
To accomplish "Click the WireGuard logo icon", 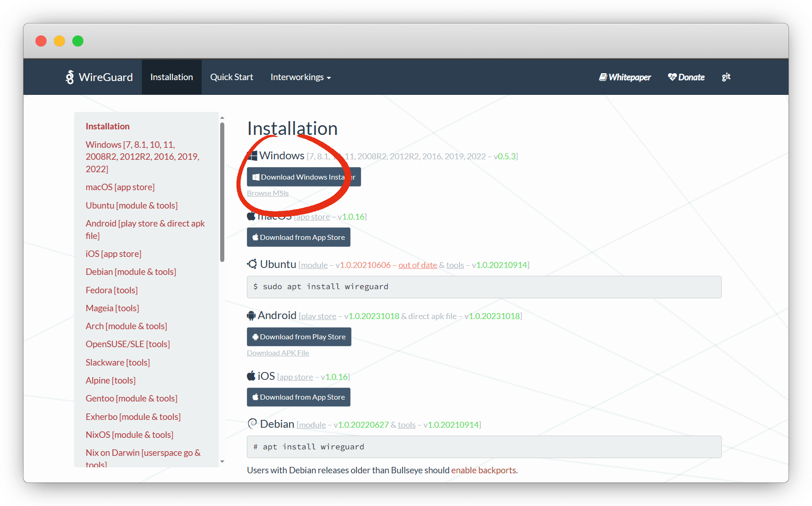I will (70, 77).
